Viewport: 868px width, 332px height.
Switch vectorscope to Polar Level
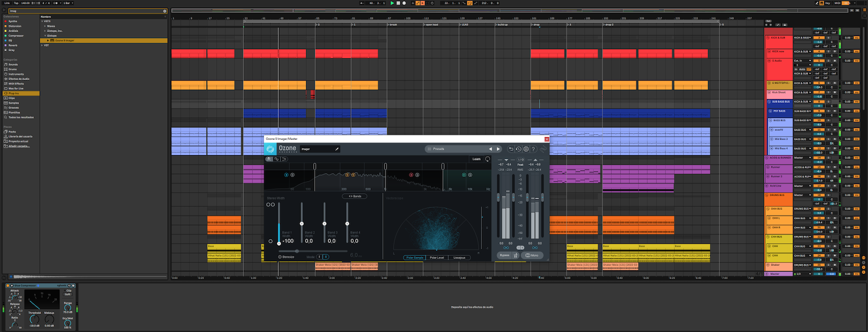[437, 257]
